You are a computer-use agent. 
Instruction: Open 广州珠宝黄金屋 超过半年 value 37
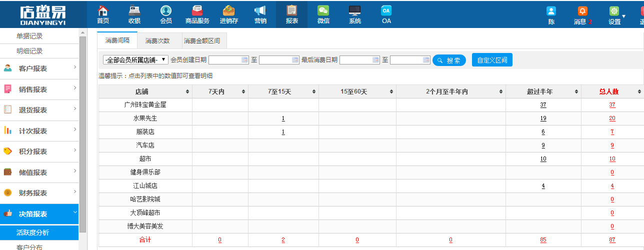(x=543, y=105)
